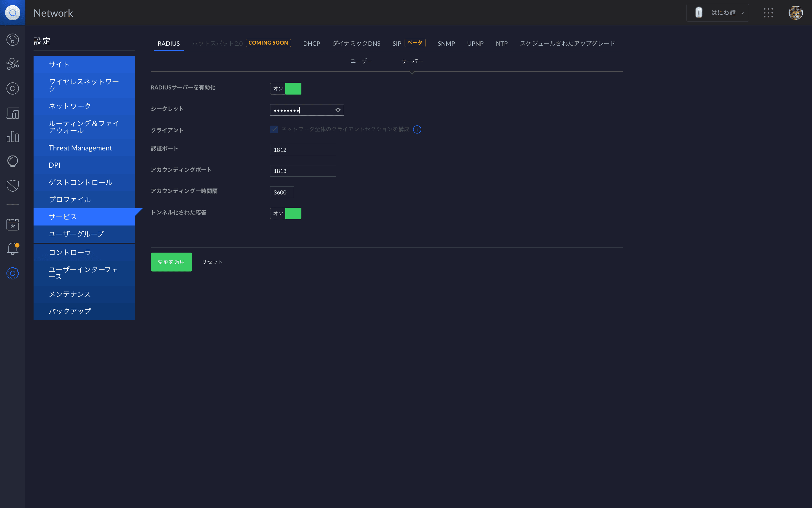Open the Insights lightbulb icon

point(12,161)
